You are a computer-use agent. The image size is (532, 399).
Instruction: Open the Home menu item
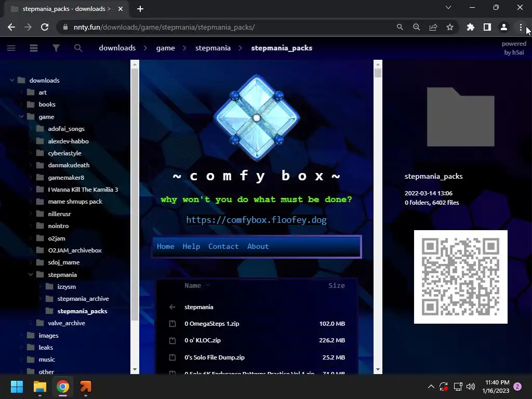[x=166, y=246]
